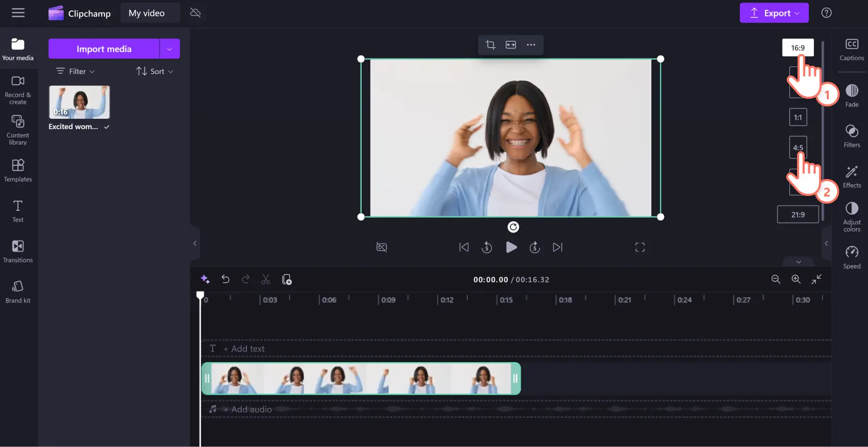Open the Transitions panel
Image resolution: width=868 pixels, height=447 pixels.
tap(18, 252)
